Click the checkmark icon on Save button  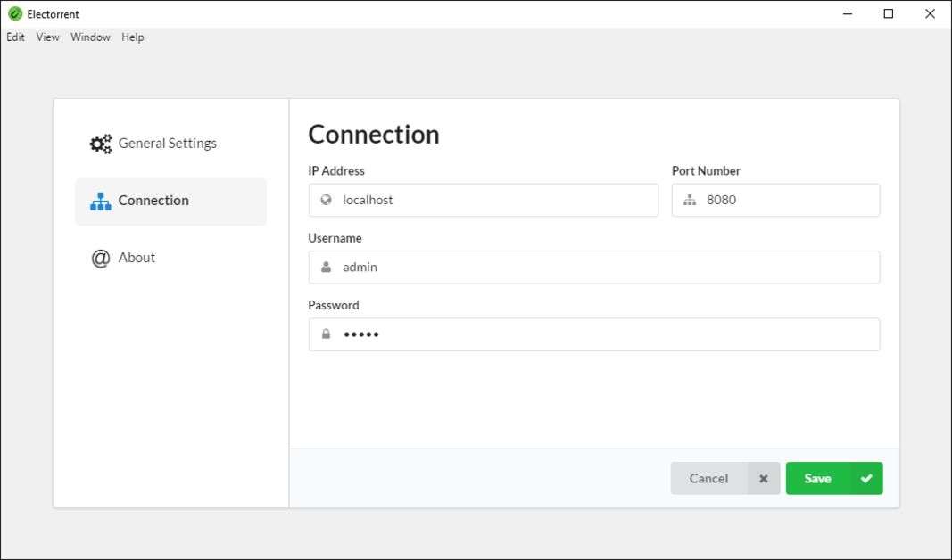[x=865, y=478]
